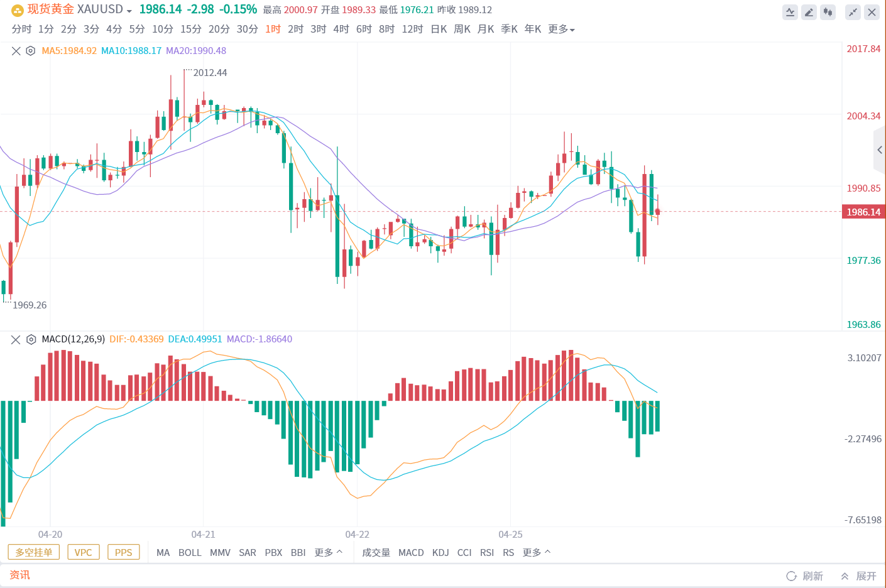
Task: Remove the MA overlay with its X
Action: point(16,51)
